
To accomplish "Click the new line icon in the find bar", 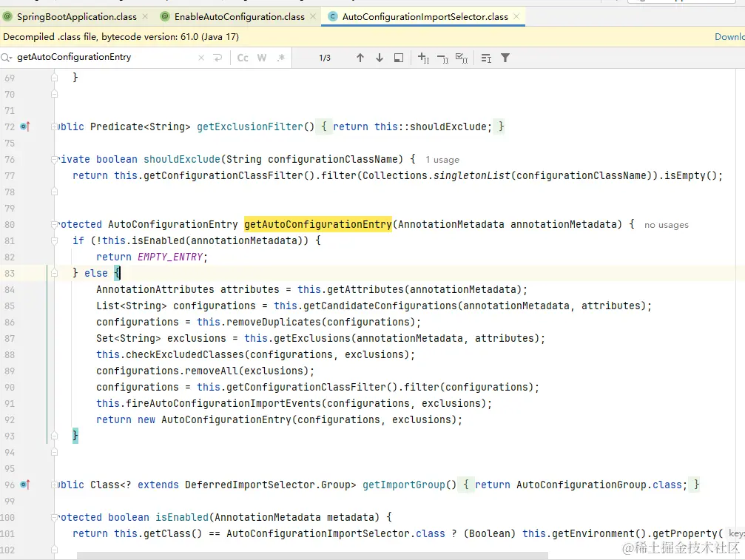I will [x=218, y=58].
